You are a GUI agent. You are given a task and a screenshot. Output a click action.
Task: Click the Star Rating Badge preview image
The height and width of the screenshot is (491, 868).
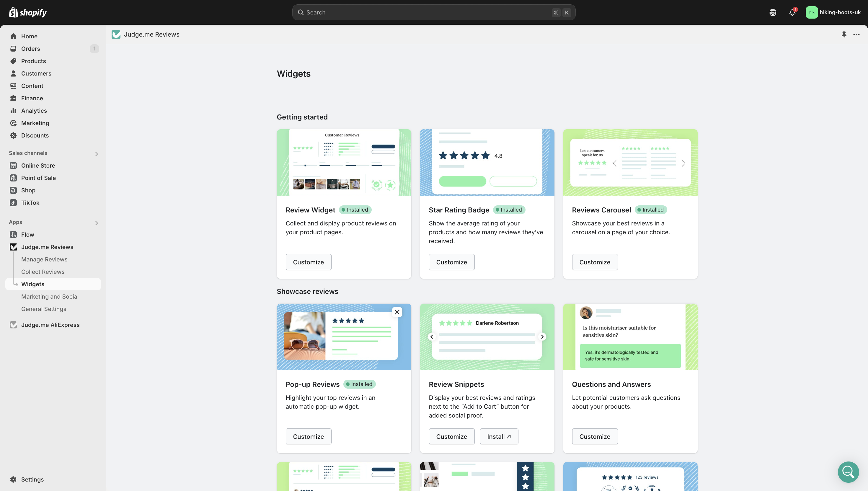[x=487, y=162]
